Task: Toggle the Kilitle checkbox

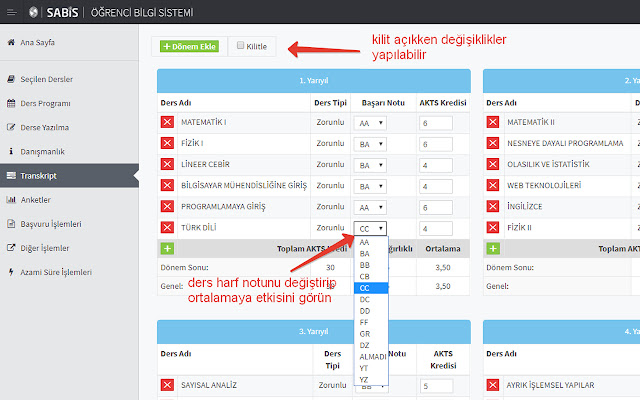Action: tap(240, 45)
